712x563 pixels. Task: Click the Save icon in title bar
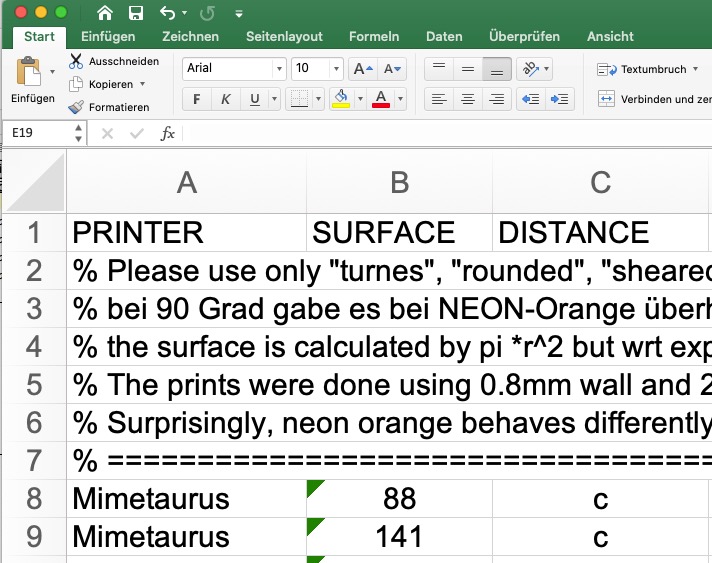point(136,13)
